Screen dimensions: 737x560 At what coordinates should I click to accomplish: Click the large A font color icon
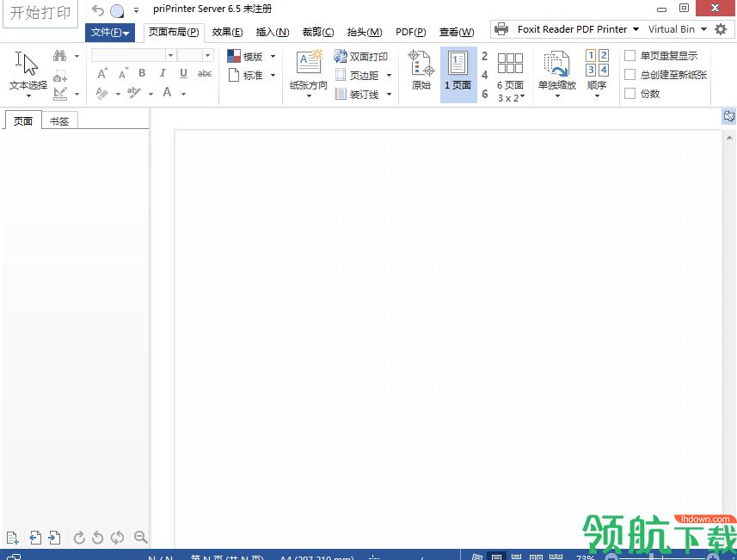[167, 92]
